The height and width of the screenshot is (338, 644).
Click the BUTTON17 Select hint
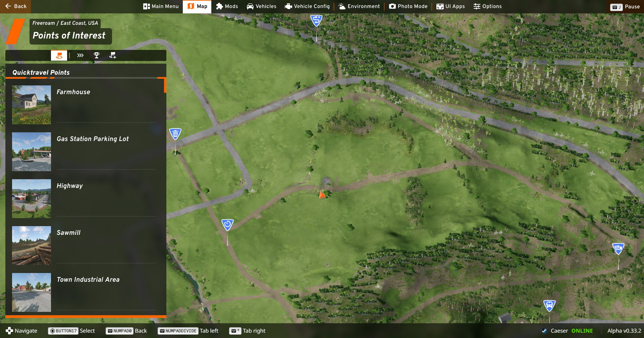pyautogui.click(x=72, y=331)
